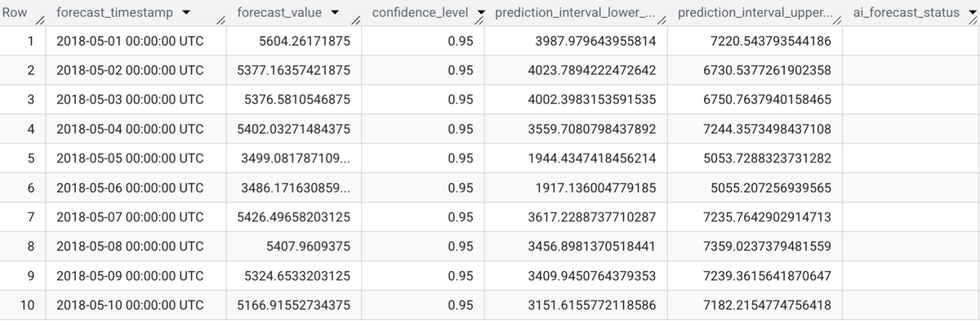Image resolution: width=980 pixels, height=321 pixels.
Task: Click resize handle icon after forecast_timestamp column
Action: (220, 20)
